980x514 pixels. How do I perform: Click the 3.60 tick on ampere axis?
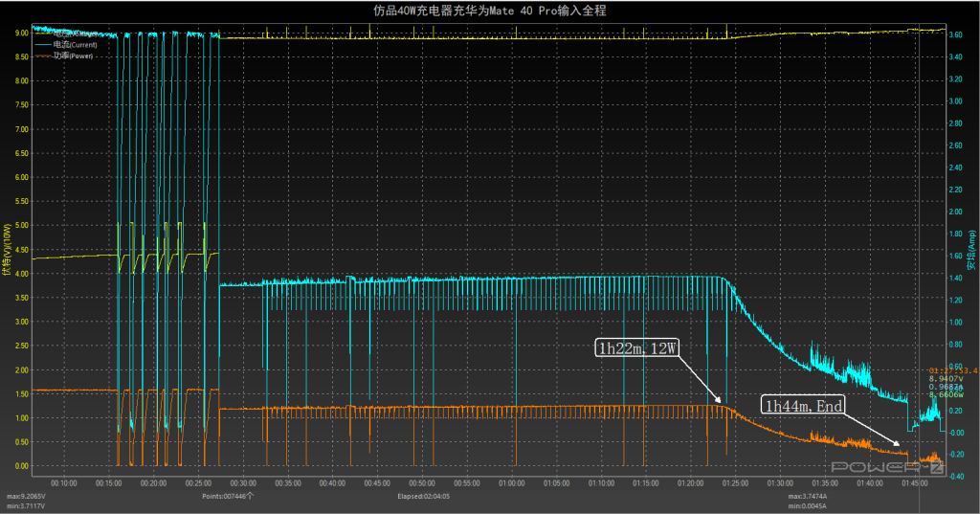click(956, 35)
